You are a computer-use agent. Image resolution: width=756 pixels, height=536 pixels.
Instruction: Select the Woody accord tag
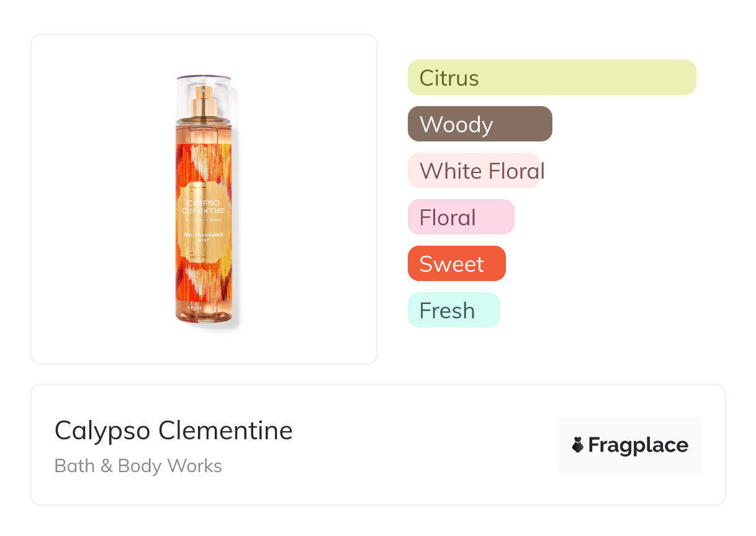point(479,124)
